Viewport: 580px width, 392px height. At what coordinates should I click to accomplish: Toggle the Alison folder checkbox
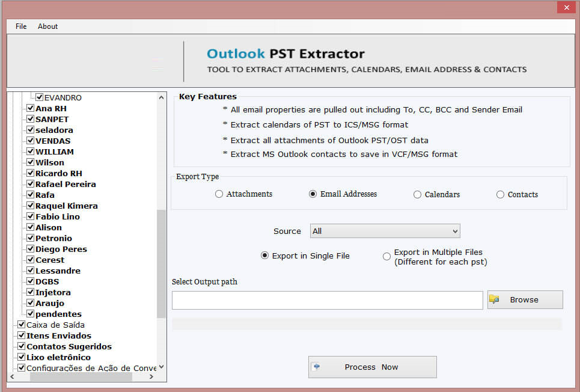tap(31, 227)
